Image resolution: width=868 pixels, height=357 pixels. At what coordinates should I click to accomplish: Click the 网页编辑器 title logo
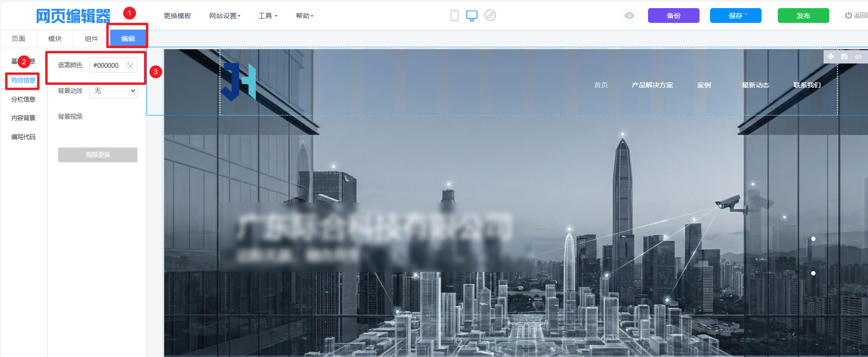73,16
